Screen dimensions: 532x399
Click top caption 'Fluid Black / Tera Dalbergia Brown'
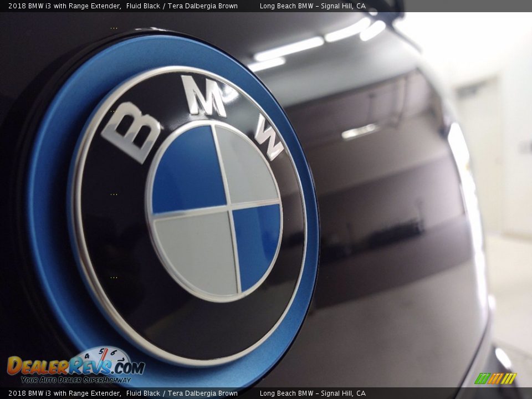pos(182,6)
